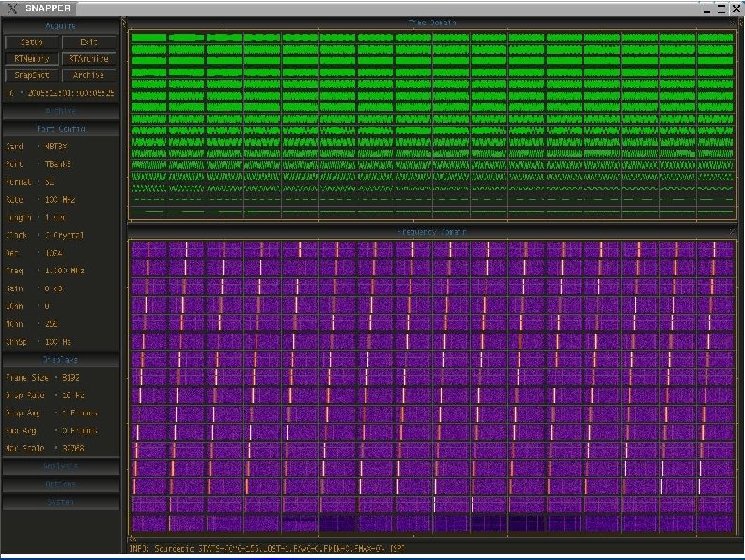Click the Frequency Domain panel title bar
The image size is (745, 560).
coord(432,232)
